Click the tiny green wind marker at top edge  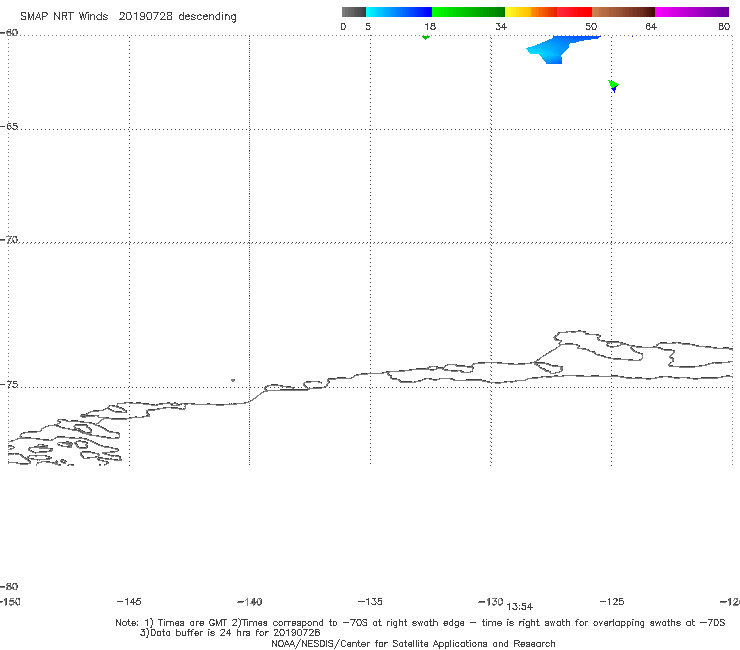[426, 37]
